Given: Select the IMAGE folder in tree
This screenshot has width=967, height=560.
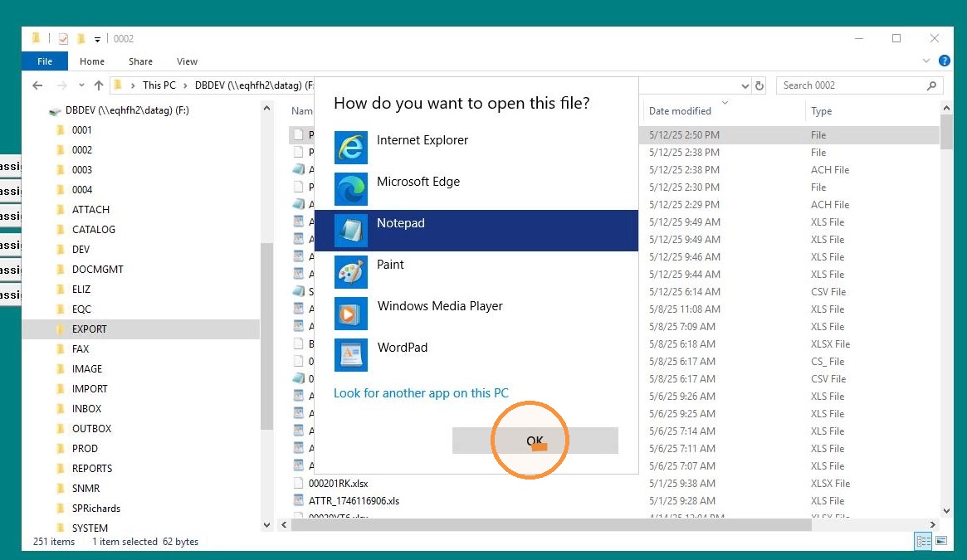Looking at the screenshot, I should point(87,369).
